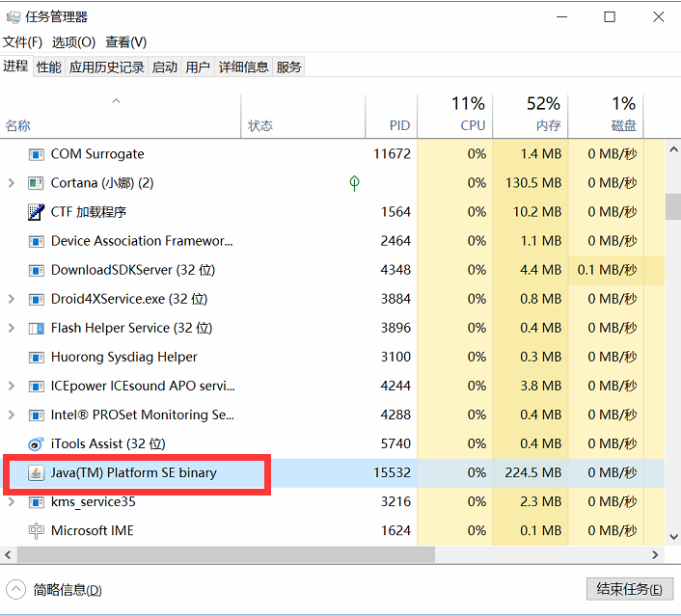681x616 pixels.
Task: Click the ICEpower ICEsound APO icon
Action: pos(36,387)
